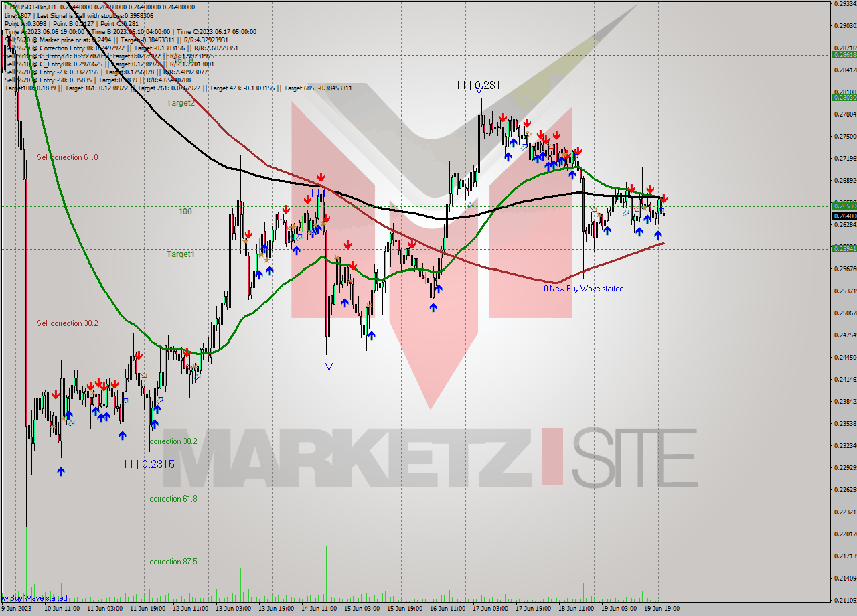This screenshot has width=857, height=616.
Task: Click the 'Time A:2023.06.06 19:00:00' entry
Action: click(x=44, y=31)
